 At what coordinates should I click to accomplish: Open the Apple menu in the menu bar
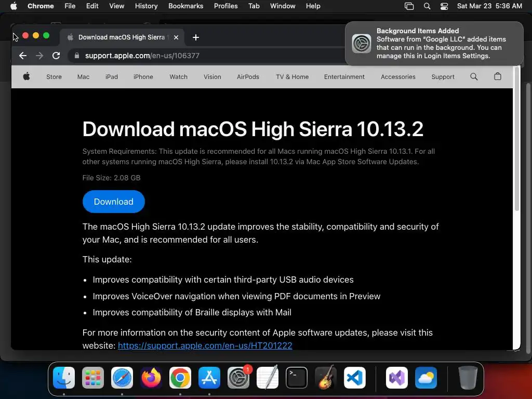[x=14, y=6]
